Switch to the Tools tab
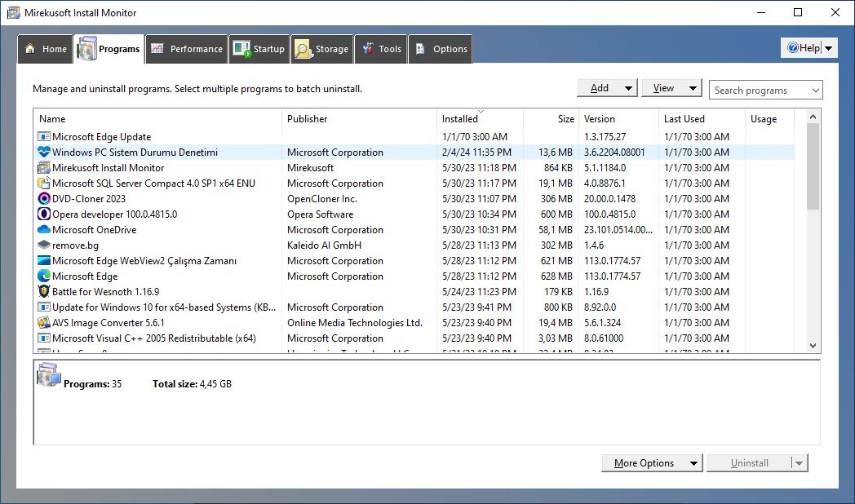This screenshot has width=855, height=504. click(x=381, y=49)
